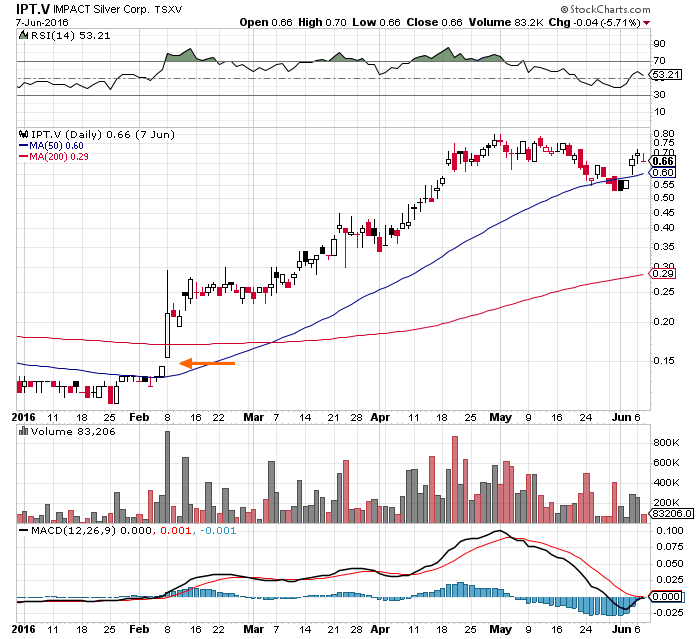Click the 0.20 price axis label
Screen dimensions: 700x639
[x=664, y=322]
